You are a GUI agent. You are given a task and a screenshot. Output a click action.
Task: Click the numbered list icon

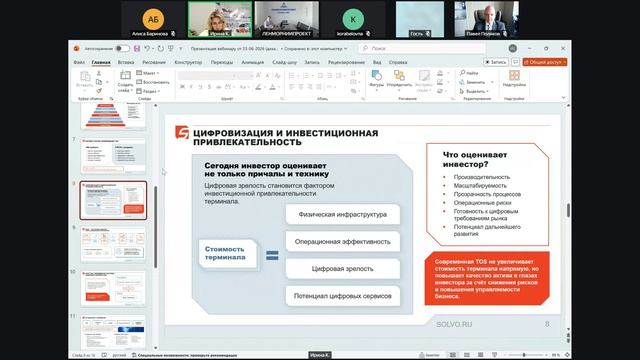pos(306,76)
